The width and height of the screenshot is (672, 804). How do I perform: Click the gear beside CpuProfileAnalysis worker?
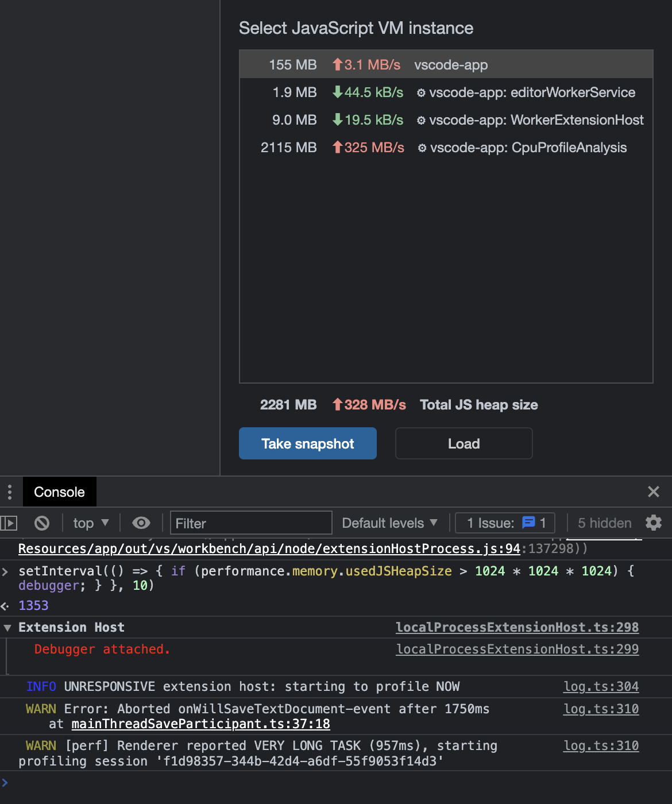[x=422, y=148]
